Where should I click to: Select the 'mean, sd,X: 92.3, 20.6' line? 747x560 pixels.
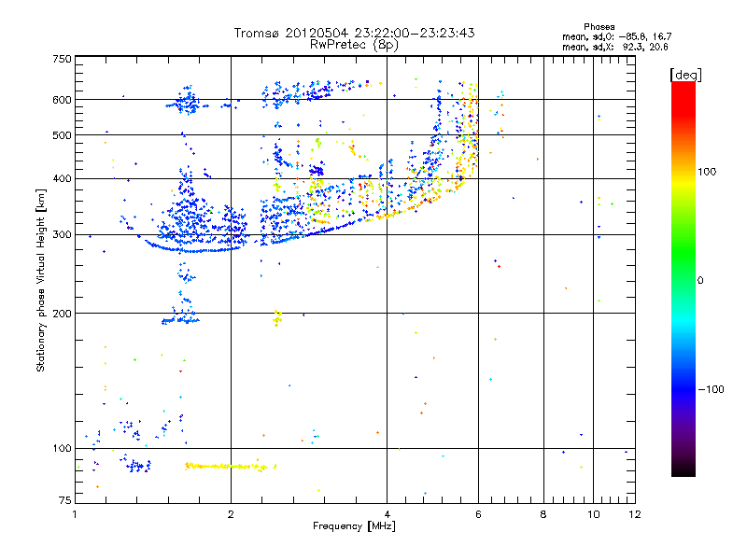click(x=615, y=47)
